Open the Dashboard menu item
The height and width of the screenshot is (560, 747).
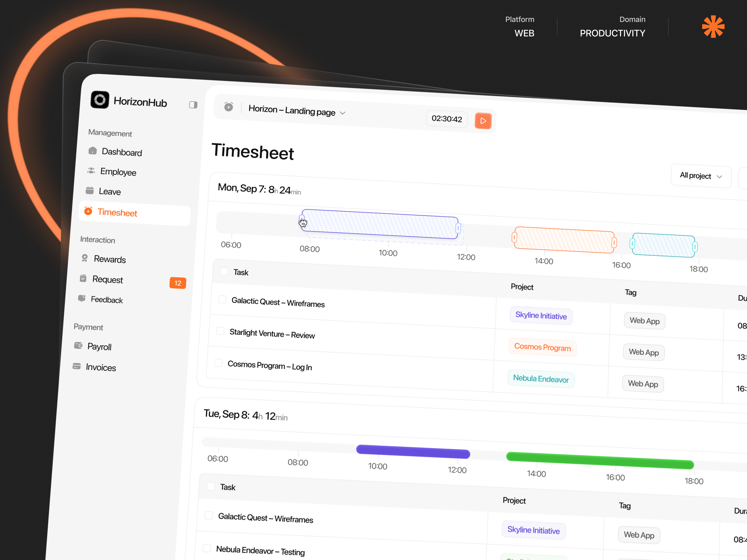click(122, 152)
